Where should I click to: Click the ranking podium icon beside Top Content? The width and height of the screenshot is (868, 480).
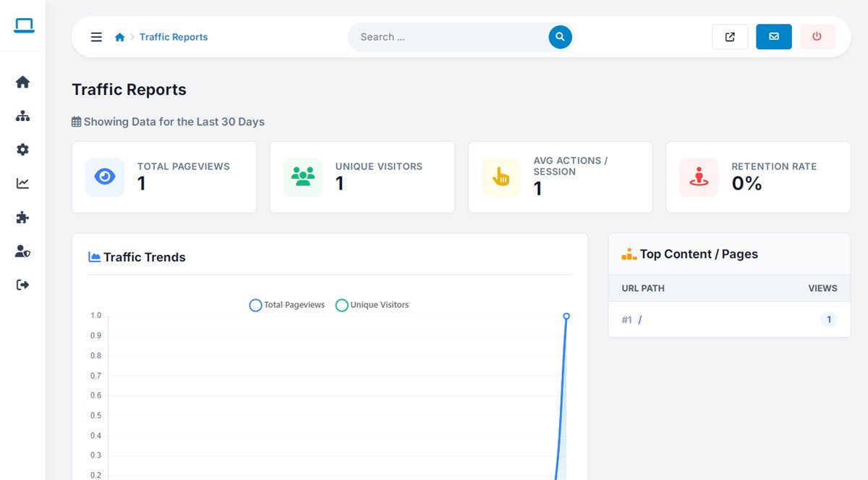click(629, 254)
